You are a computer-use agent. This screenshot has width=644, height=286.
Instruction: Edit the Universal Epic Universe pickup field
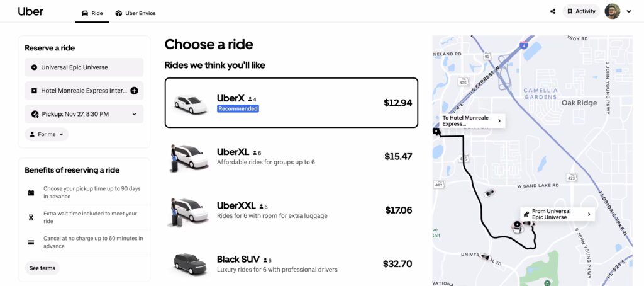[84, 67]
